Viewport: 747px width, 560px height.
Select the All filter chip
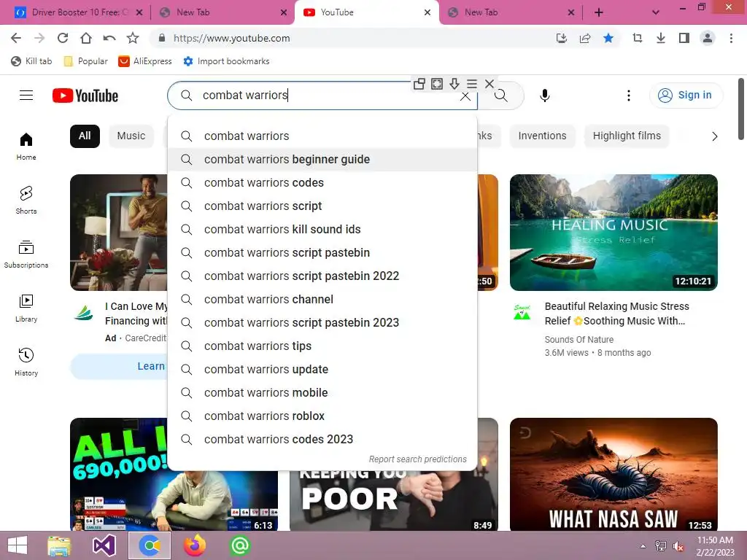(x=85, y=136)
